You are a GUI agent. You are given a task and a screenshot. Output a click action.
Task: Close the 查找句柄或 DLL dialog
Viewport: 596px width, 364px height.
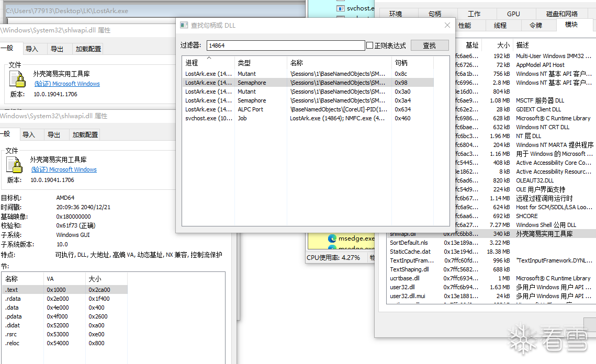tap(447, 25)
